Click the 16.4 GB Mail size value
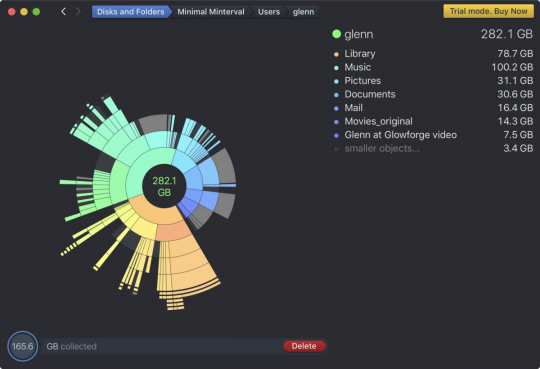This screenshot has width=540, height=369. point(515,108)
